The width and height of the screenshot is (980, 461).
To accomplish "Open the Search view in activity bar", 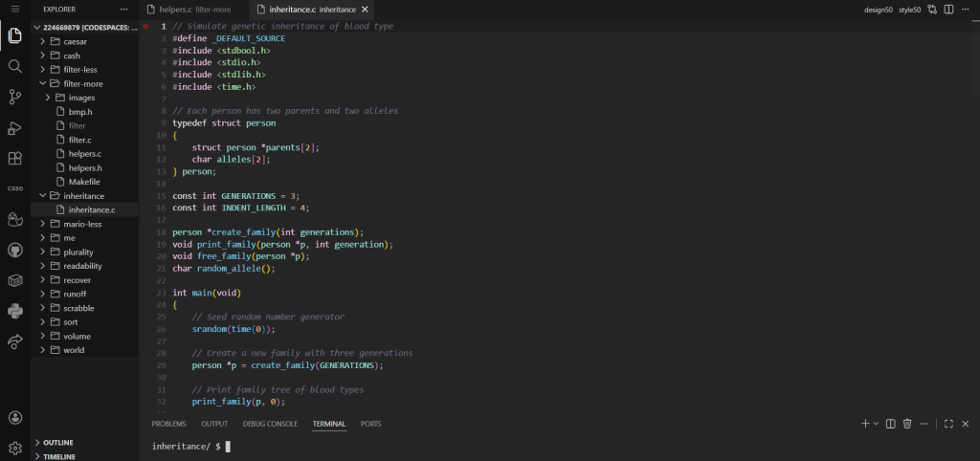I will tap(14, 66).
